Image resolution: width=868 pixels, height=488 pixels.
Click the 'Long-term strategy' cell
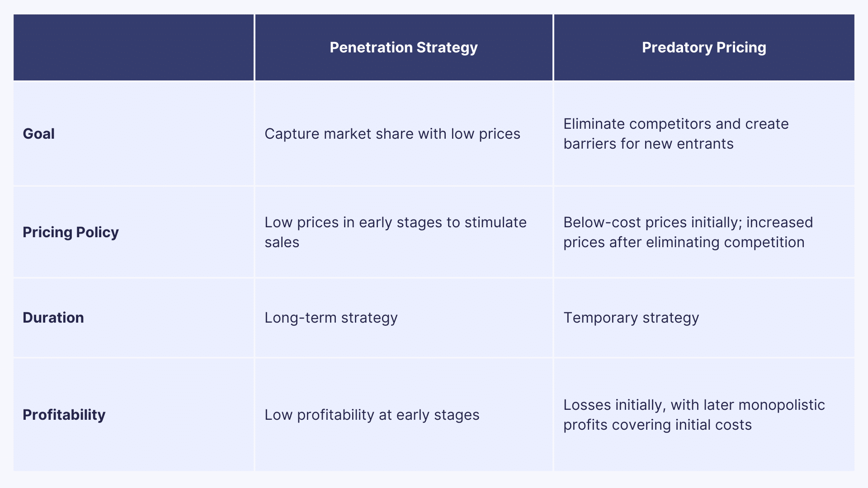pyautogui.click(x=331, y=318)
